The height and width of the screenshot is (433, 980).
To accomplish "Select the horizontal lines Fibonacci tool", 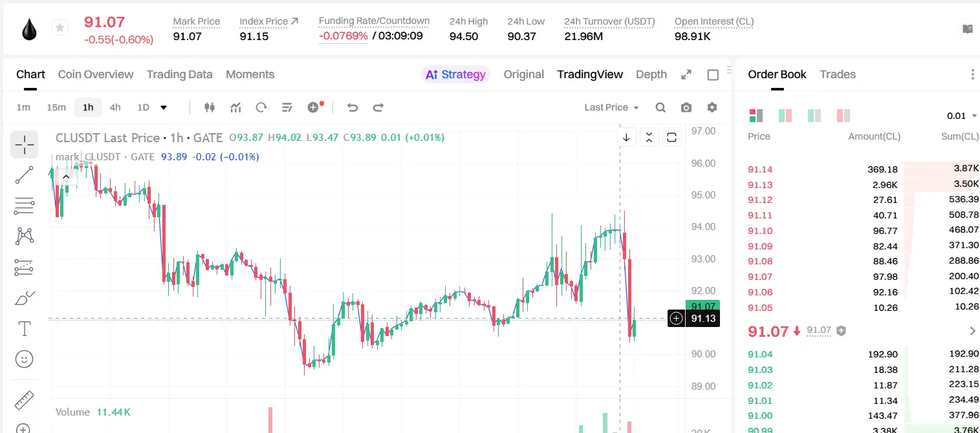I will pyautogui.click(x=25, y=206).
